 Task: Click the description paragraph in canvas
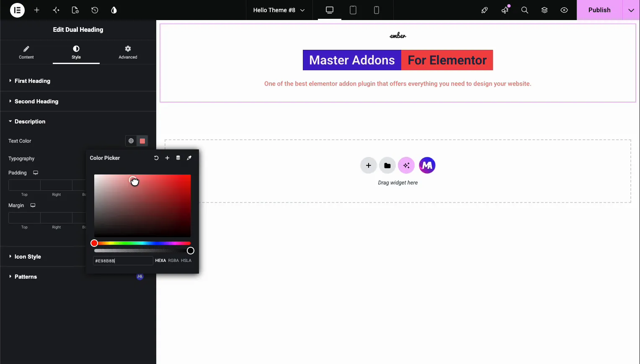point(397,84)
